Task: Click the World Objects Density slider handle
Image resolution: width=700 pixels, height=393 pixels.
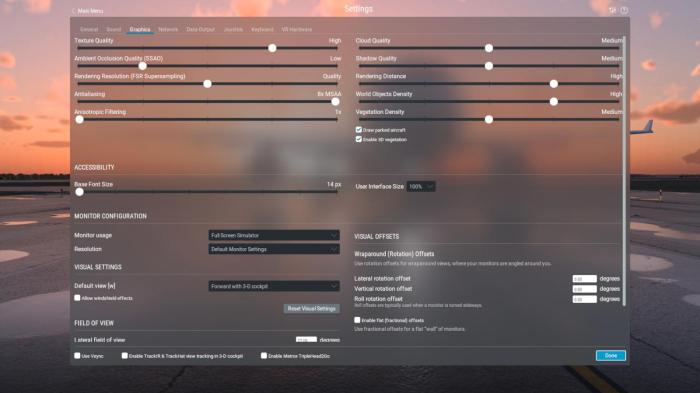Action: coord(554,102)
